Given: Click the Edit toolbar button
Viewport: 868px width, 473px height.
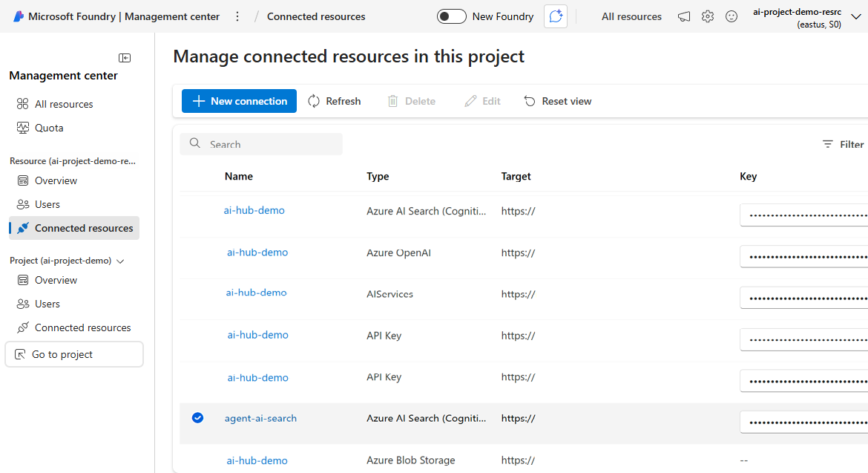Looking at the screenshot, I should [482, 101].
